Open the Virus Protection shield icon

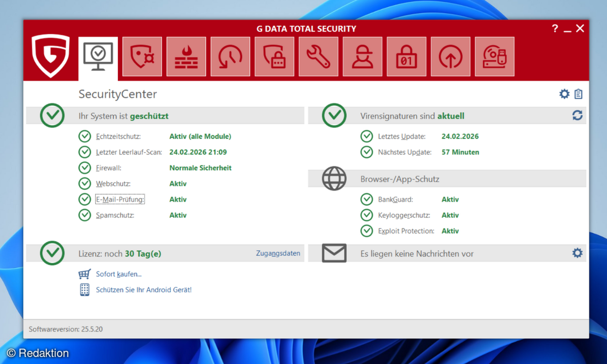pyautogui.click(x=142, y=56)
